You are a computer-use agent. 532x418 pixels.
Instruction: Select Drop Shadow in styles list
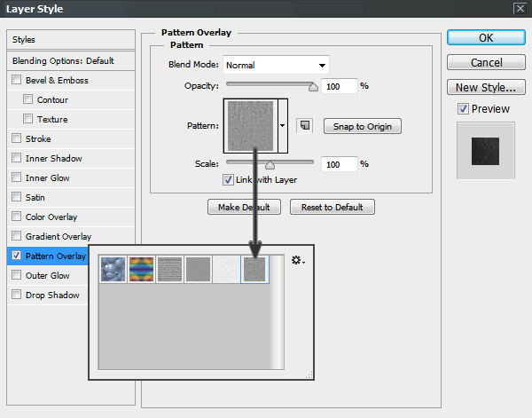pyautogui.click(x=52, y=296)
